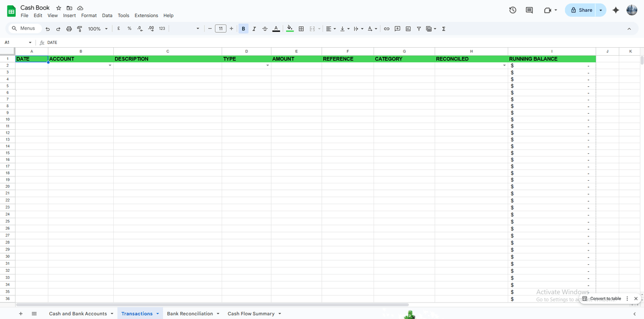The image size is (644, 319).
Task: Open the text color picker
Action: pyautogui.click(x=275, y=29)
